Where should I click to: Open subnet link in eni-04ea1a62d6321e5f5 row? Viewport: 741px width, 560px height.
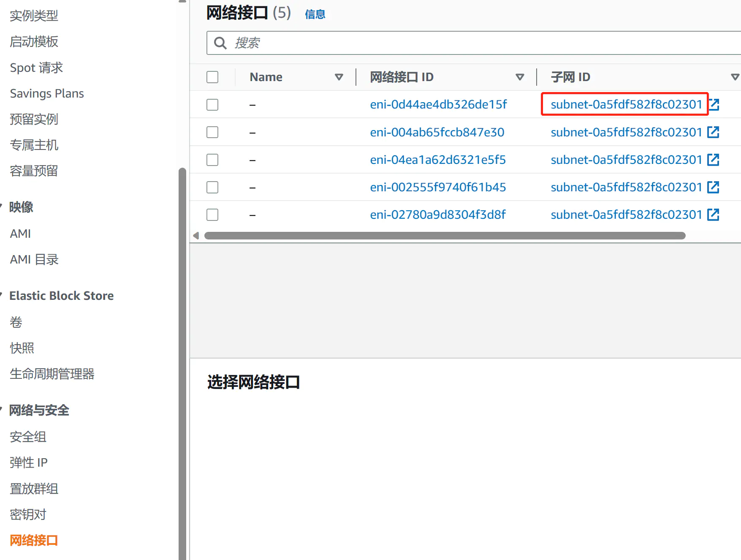pyautogui.click(x=626, y=160)
